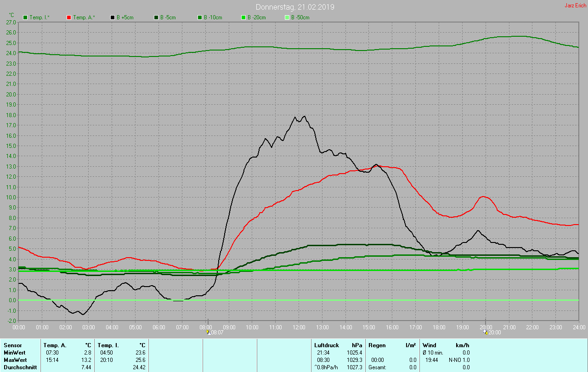Viewport: 588px width, 372px height.
Task: Click the 20:10 indoor maximum time
Action: pyautogui.click(x=106, y=360)
